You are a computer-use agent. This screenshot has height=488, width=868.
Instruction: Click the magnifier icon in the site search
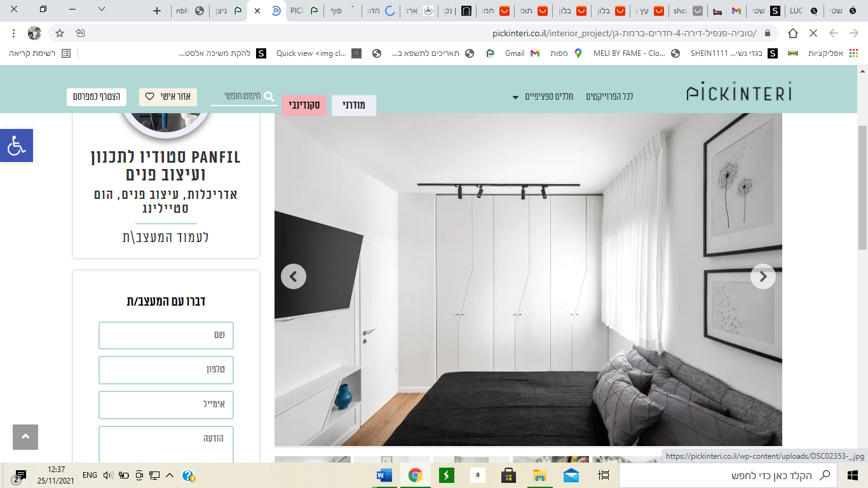[x=269, y=97]
